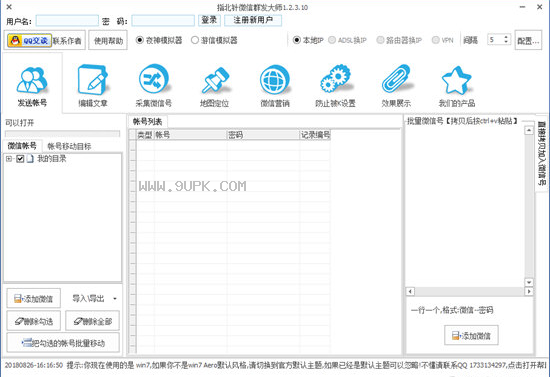Click the 删除勾选 delete-checked button
The height and width of the screenshot is (377, 550).
coord(34,321)
